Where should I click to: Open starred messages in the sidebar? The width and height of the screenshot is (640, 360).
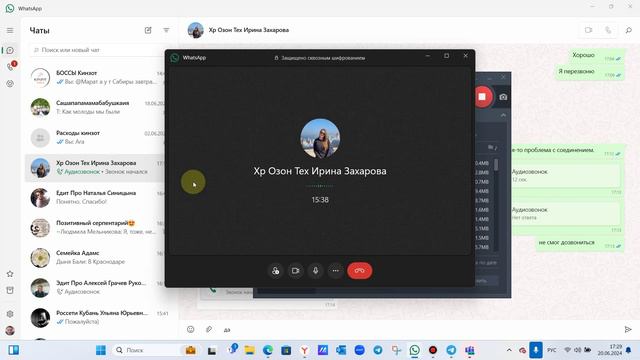pos(10,274)
